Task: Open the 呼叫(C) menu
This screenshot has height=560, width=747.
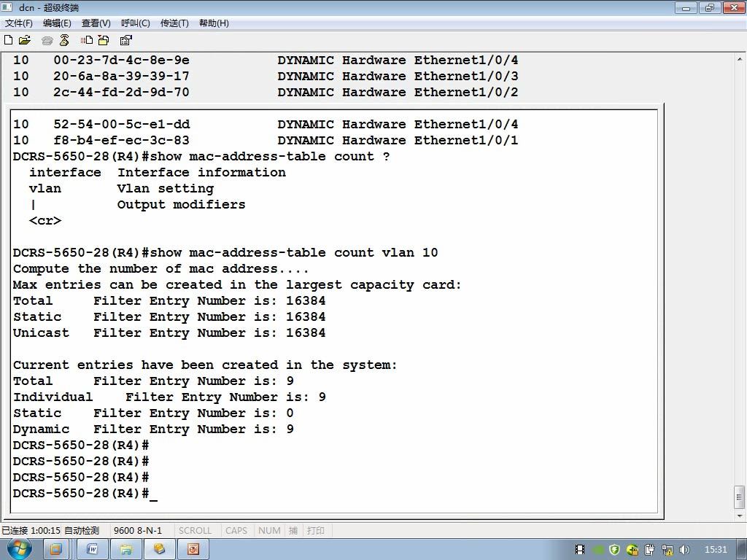Action: [x=135, y=23]
